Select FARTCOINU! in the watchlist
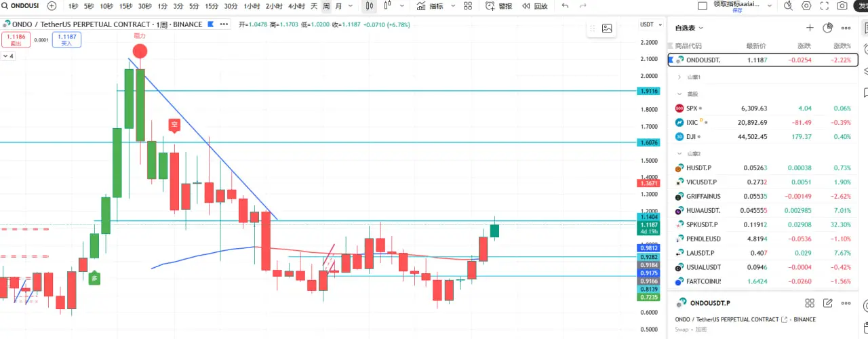 (763, 281)
